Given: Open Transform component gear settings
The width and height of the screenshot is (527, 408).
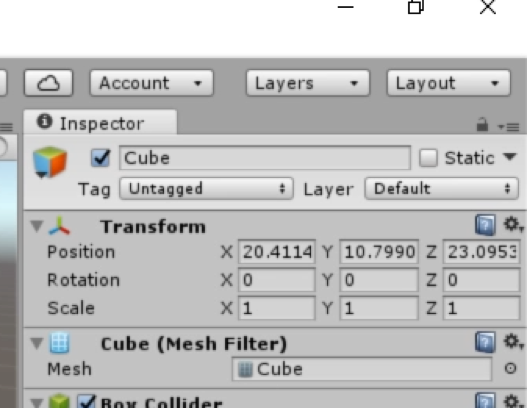Looking at the screenshot, I should pos(513,225).
